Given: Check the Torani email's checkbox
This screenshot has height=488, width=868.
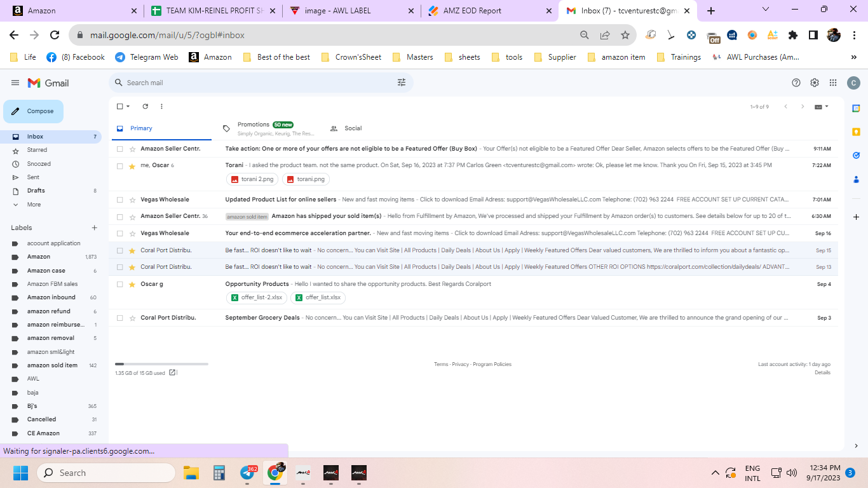Looking at the screenshot, I should (x=119, y=166).
